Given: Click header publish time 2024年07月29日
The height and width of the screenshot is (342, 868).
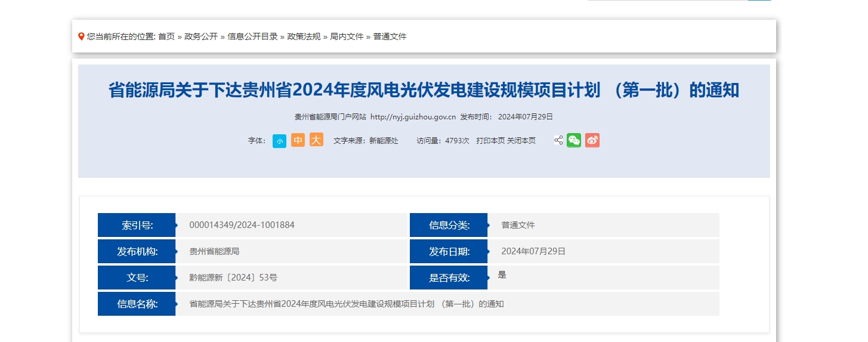Looking at the screenshot, I should coord(526,117).
